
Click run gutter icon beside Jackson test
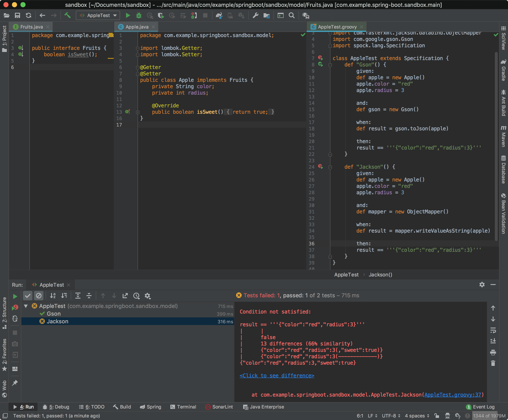(x=320, y=167)
